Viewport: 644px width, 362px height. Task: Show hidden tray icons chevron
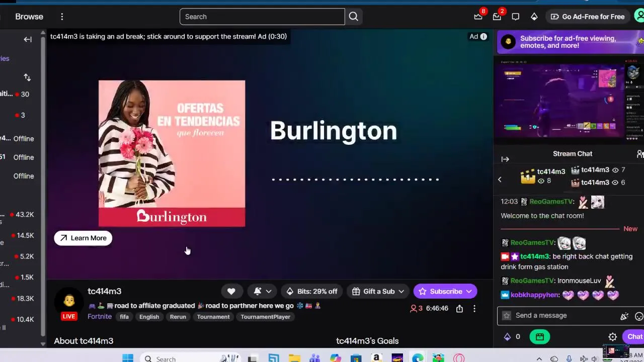539,359
